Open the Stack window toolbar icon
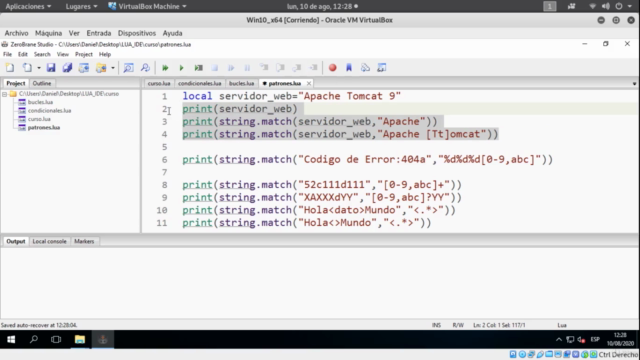 click(x=365, y=68)
